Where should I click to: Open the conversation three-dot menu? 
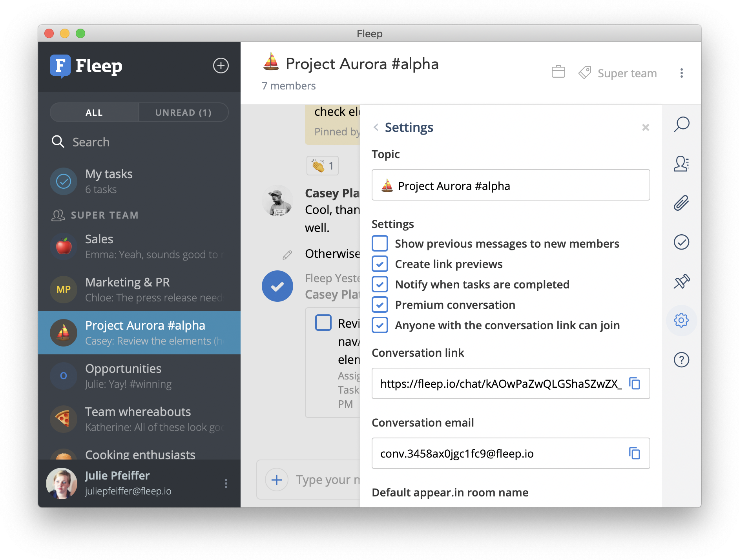[x=682, y=73]
